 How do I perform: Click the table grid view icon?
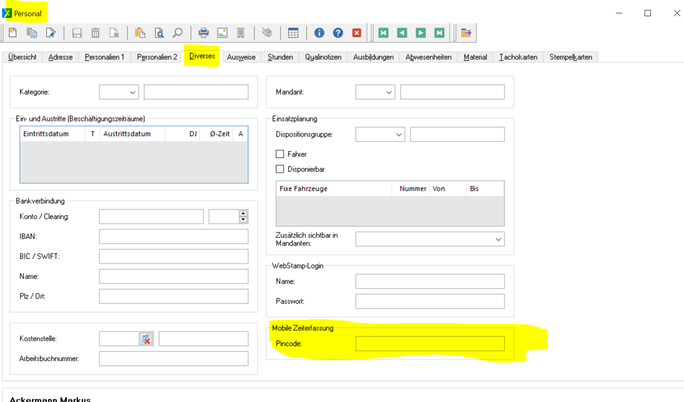coord(293,33)
